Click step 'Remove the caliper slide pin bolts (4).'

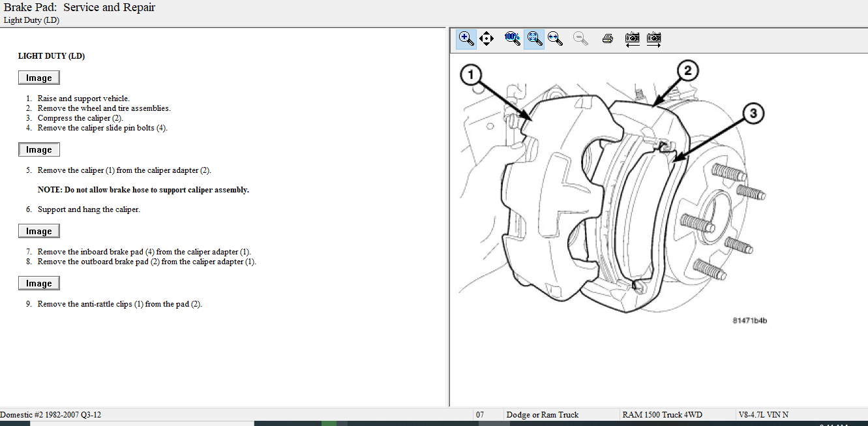(x=102, y=128)
